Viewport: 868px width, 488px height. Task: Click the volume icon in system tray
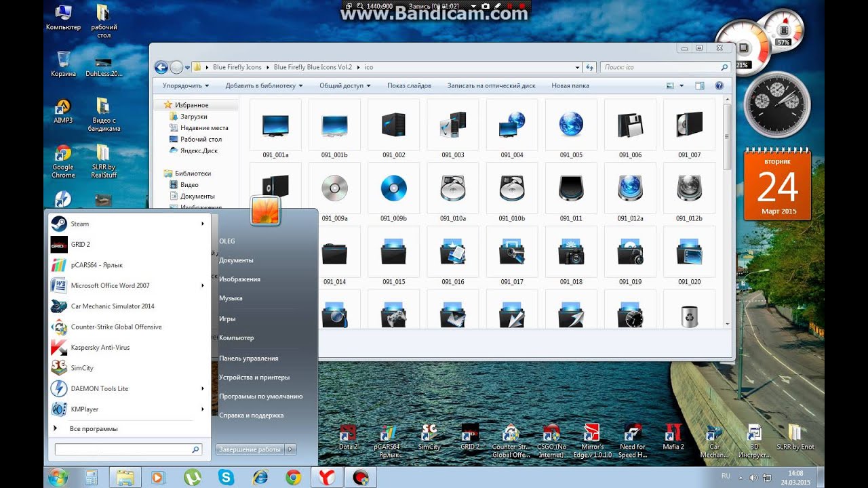coord(753,478)
